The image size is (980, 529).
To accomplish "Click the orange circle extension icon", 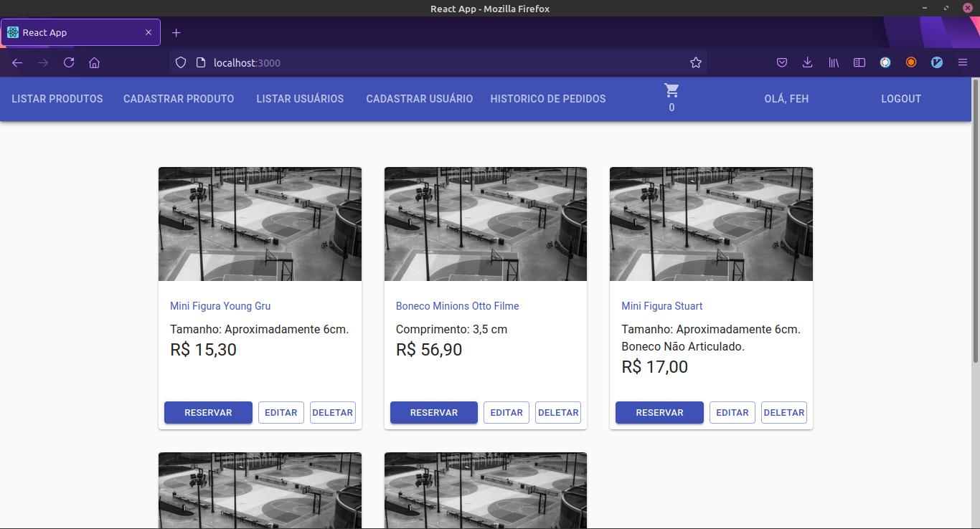I will click(911, 63).
